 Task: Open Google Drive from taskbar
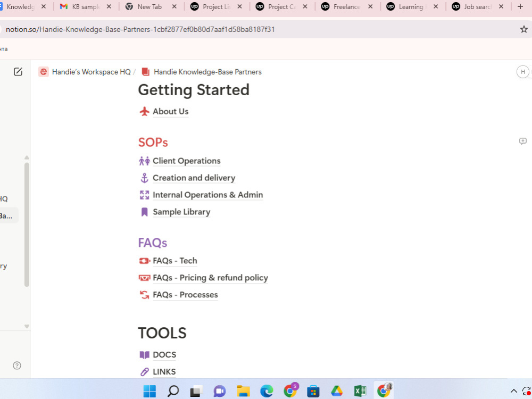(337, 391)
